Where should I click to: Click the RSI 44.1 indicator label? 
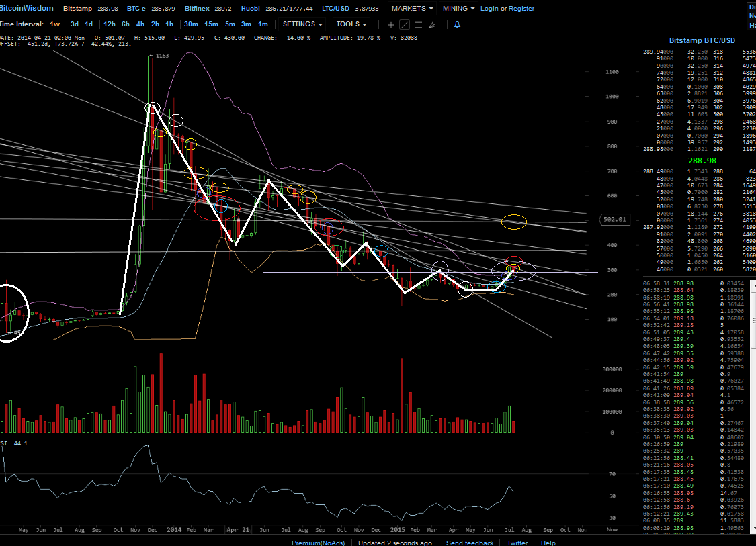[14, 443]
